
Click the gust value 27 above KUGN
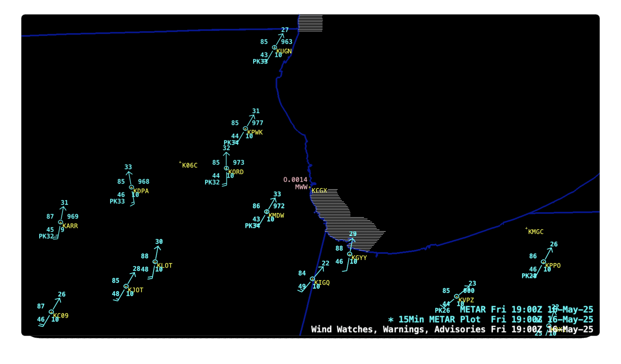coord(285,30)
